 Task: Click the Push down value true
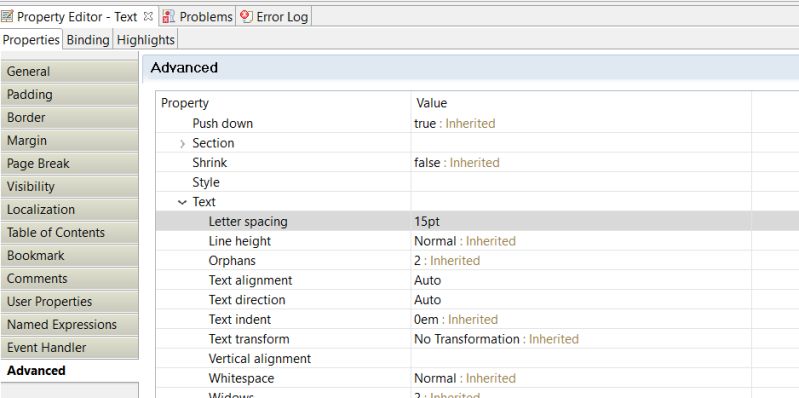(425, 124)
